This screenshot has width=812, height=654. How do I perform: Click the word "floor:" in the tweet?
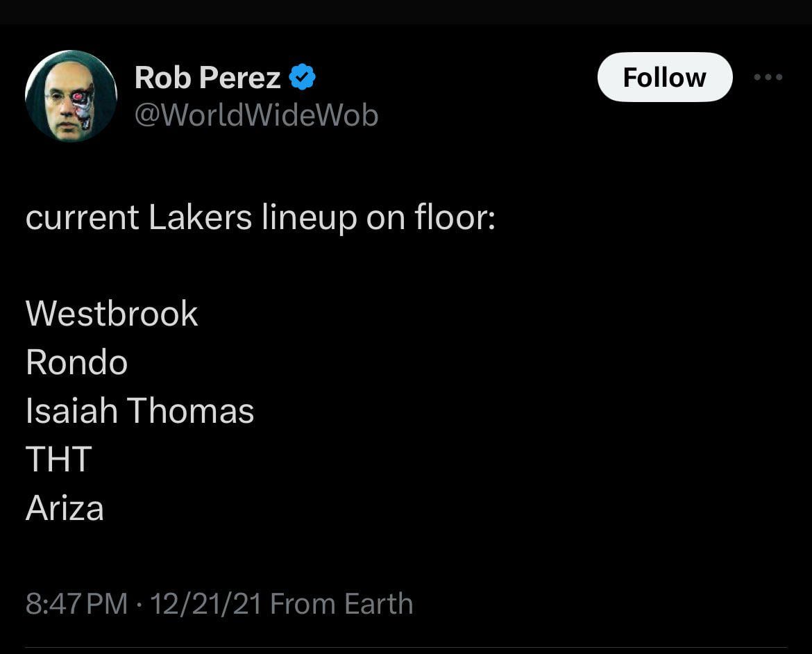tap(455, 217)
